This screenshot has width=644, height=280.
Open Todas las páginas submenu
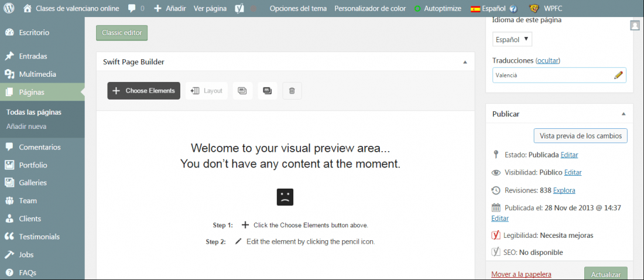click(34, 112)
